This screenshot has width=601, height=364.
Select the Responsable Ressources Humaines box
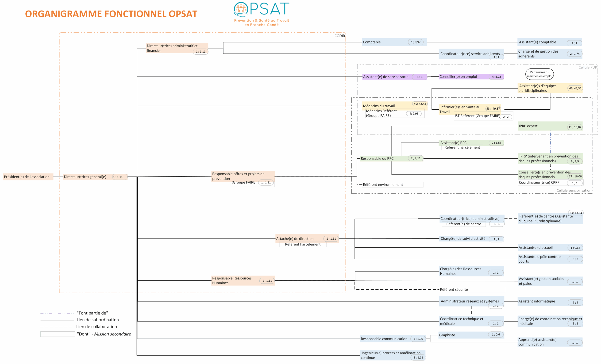coord(243,280)
